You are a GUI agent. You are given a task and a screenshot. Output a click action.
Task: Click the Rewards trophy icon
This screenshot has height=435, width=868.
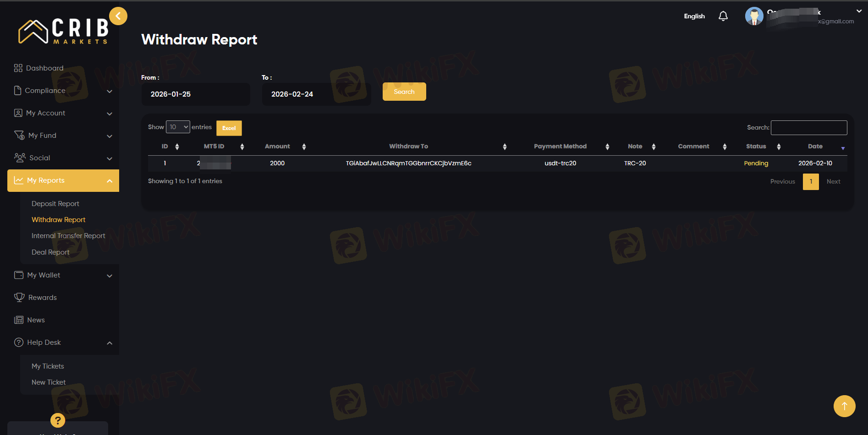[x=19, y=298]
